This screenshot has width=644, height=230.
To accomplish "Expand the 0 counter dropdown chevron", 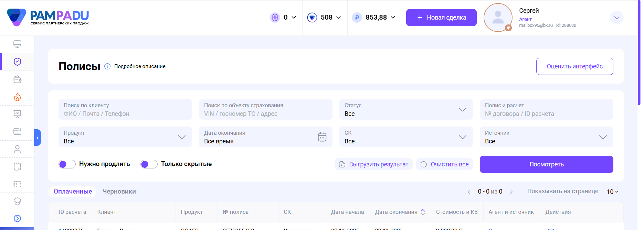I will [294, 17].
